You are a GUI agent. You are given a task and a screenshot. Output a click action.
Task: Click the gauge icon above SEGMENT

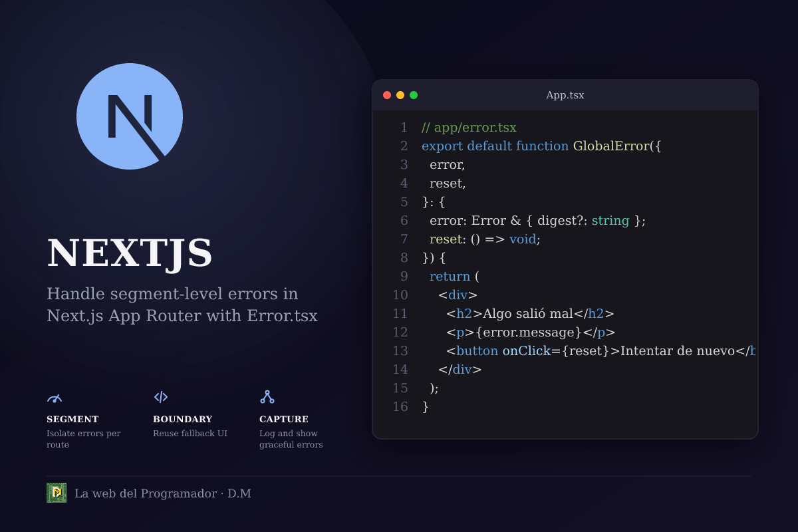pyautogui.click(x=55, y=398)
